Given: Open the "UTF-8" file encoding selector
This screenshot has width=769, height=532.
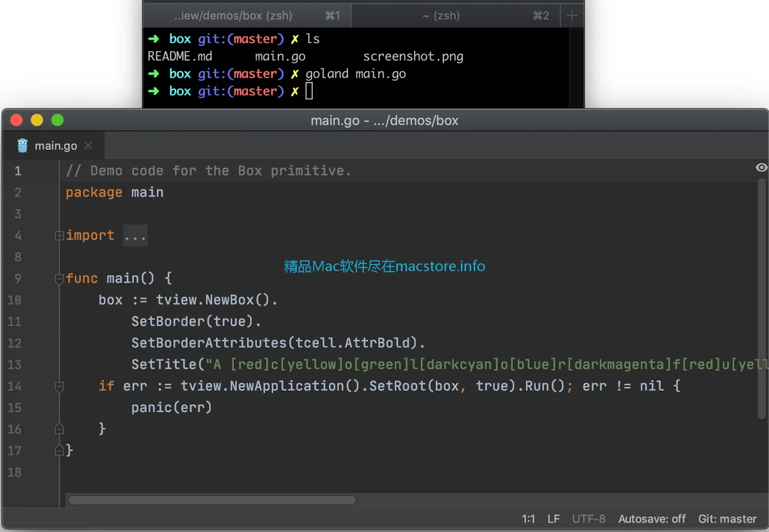Looking at the screenshot, I should click(589, 519).
